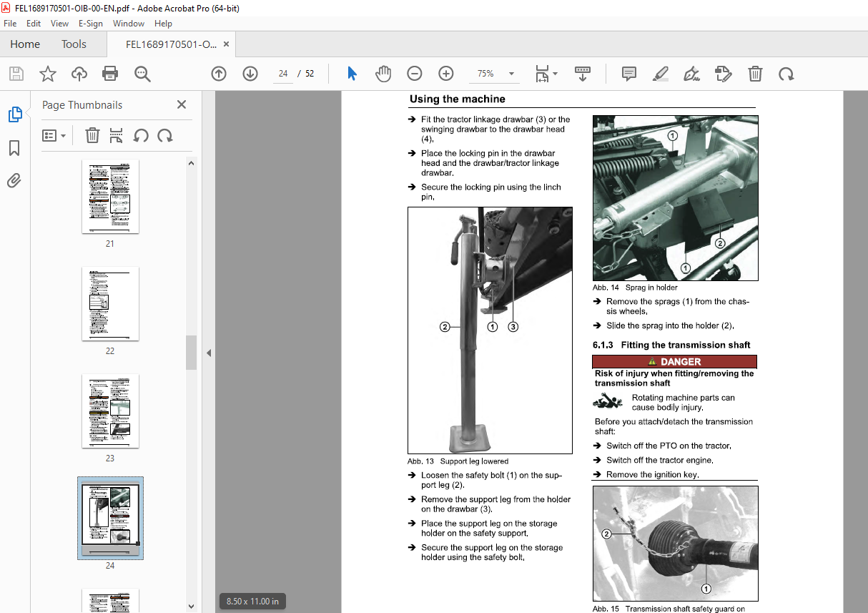This screenshot has width=868, height=613.
Task: Select page 22 thumbnail
Action: [110, 304]
